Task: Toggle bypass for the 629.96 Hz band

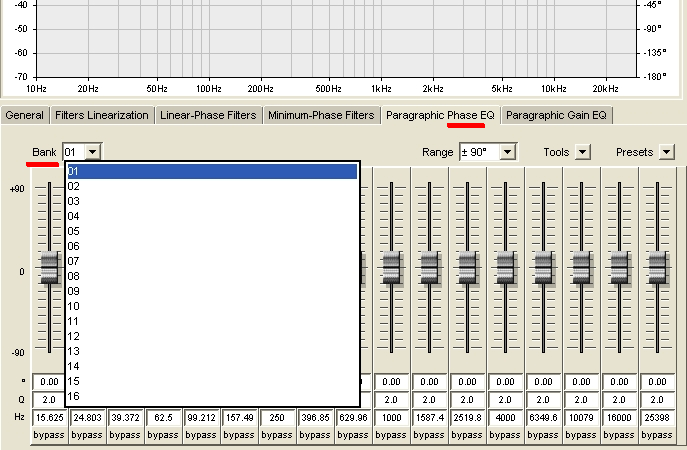Action: click(353, 435)
